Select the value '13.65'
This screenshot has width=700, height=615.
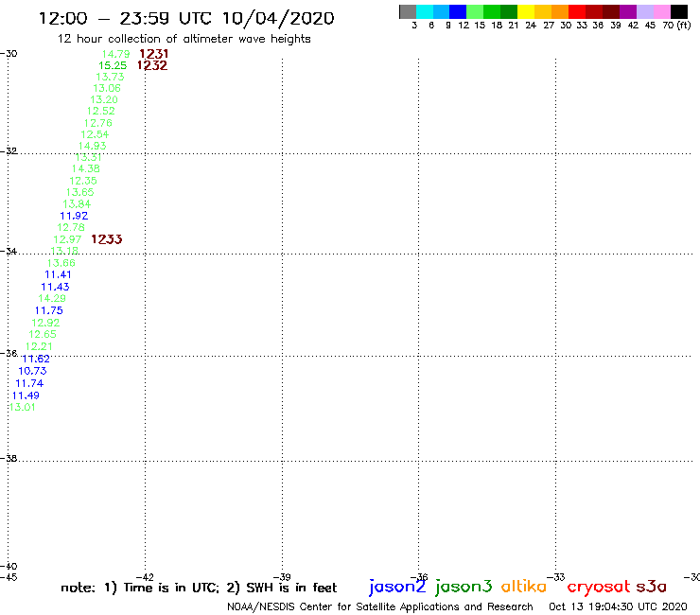click(x=79, y=192)
